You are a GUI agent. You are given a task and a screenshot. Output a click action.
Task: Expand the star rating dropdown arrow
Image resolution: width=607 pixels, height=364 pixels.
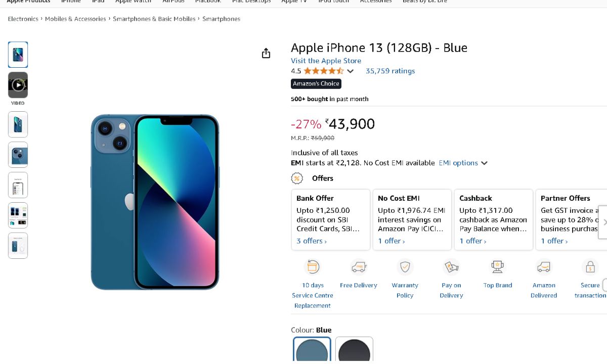tap(350, 71)
